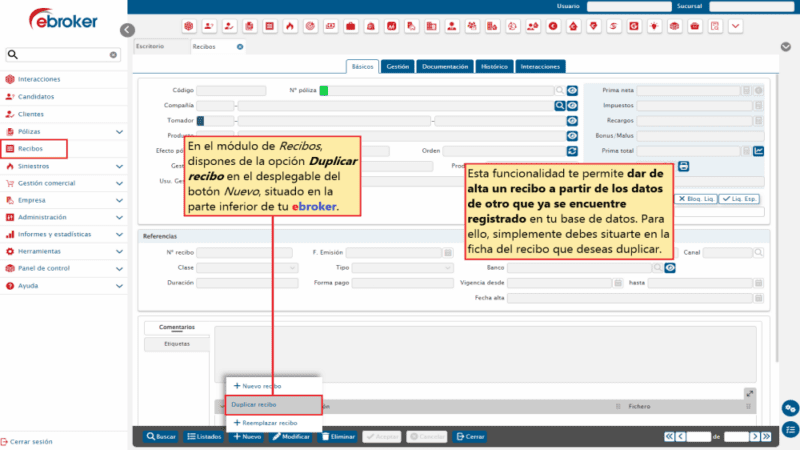The width and height of the screenshot is (800, 450).
Task: Expand the Herramientas sidebar menu
Action: click(x=119, y=252)
